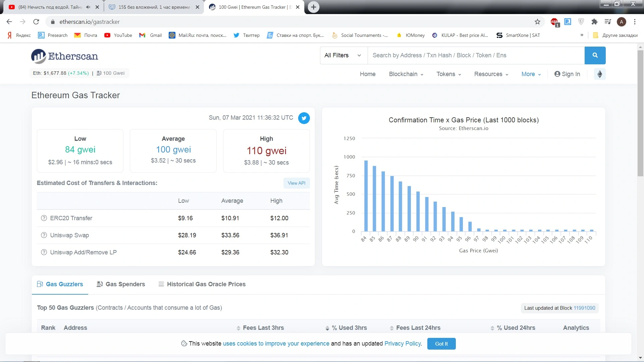Switch to the Gas Spenders tab

121,284
